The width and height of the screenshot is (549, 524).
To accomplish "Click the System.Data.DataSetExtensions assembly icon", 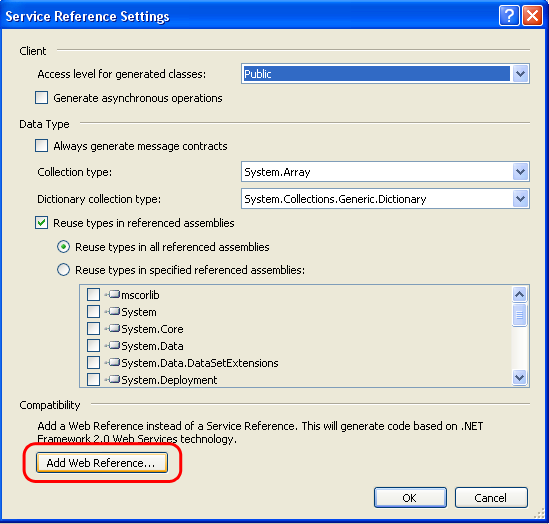I will click(114, 362).
